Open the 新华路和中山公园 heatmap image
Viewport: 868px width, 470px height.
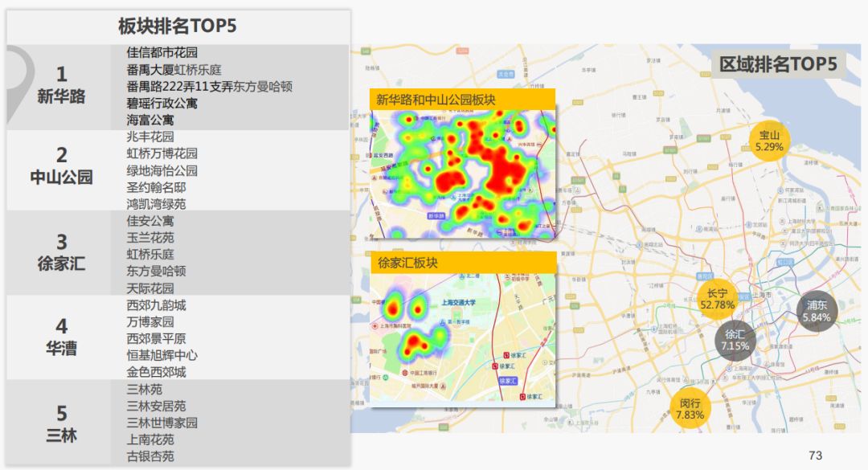click(463, 174)
